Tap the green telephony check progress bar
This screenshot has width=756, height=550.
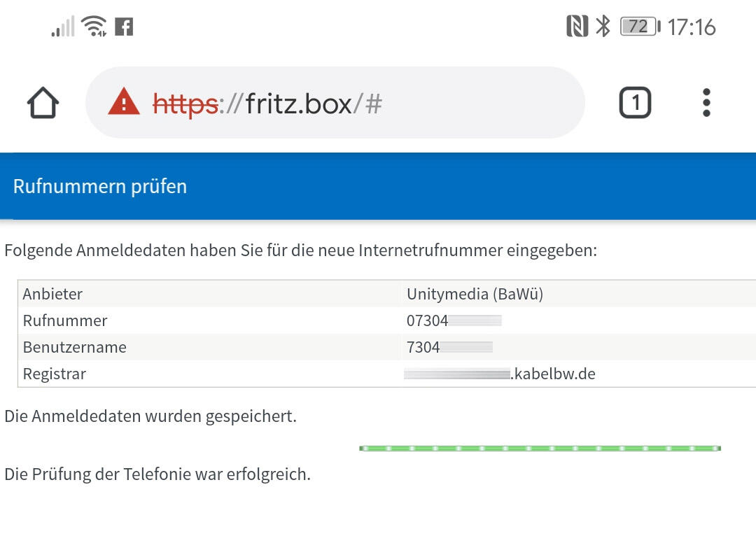540,448
